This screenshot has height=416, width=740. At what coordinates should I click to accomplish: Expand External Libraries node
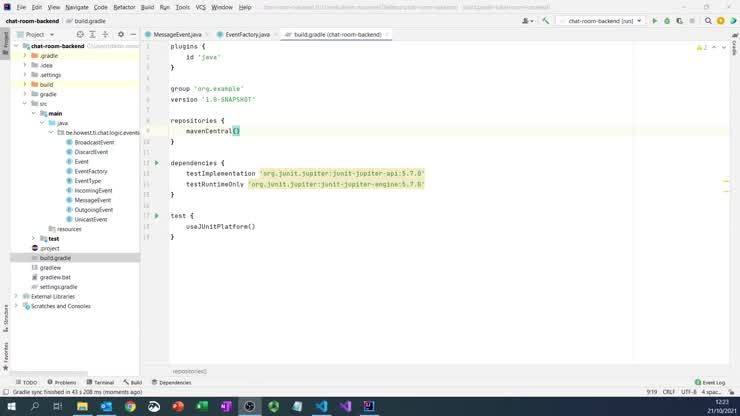(x=17, y=296)
